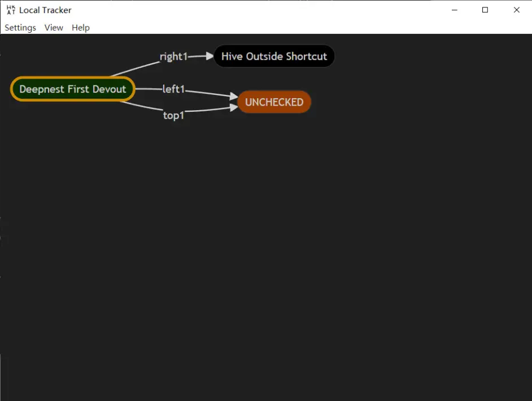Click the top1 transition label
This screenshot has width=532, height=401.
(x=173, y=116)
